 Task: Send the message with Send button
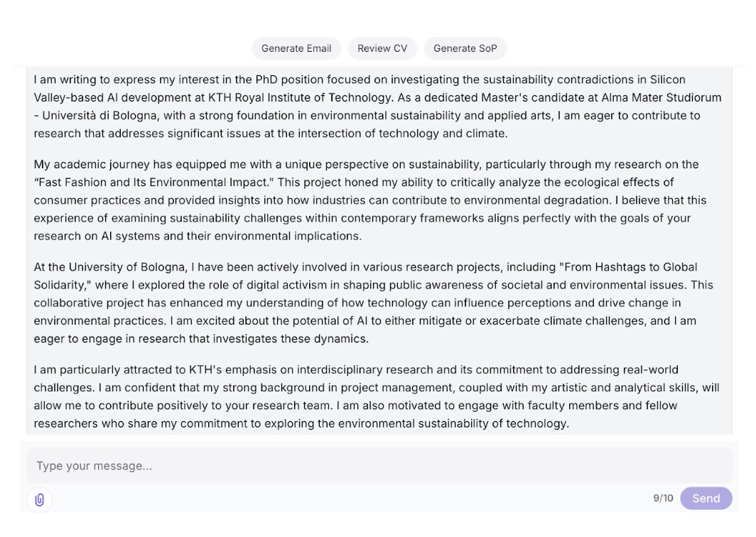pos(706,499)
